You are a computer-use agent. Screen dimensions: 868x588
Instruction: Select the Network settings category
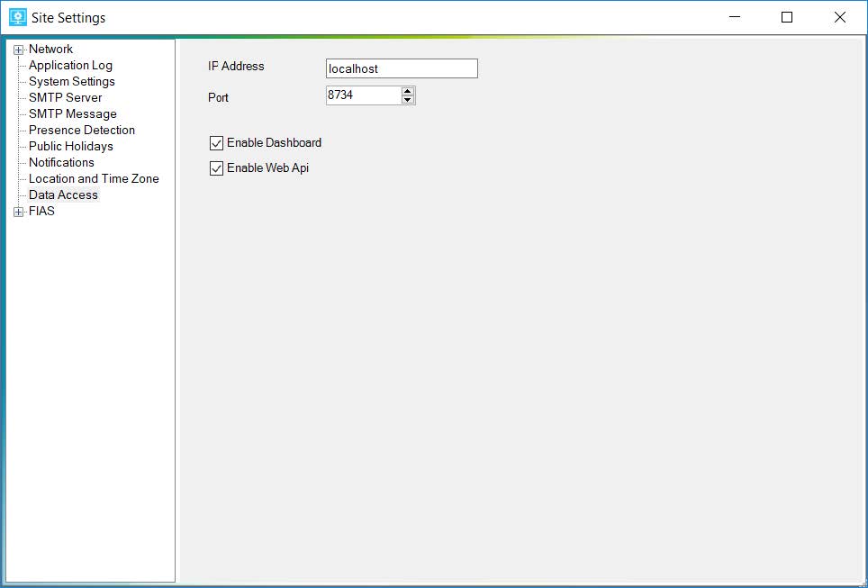coord(50,49)
